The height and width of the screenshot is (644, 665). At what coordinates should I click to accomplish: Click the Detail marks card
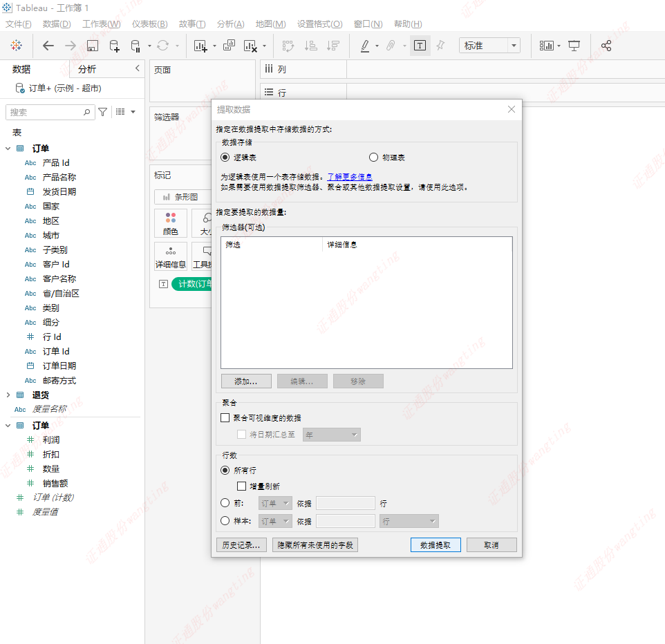pos(171,257)
